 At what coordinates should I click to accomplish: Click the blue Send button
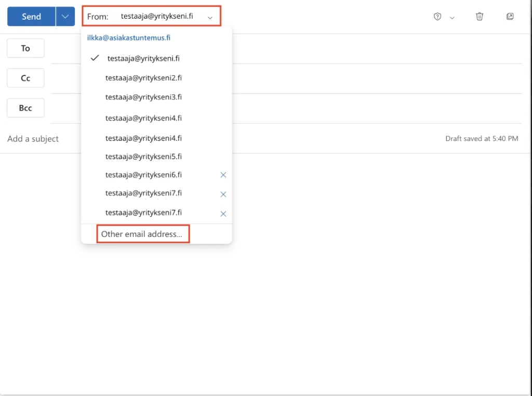31,16
